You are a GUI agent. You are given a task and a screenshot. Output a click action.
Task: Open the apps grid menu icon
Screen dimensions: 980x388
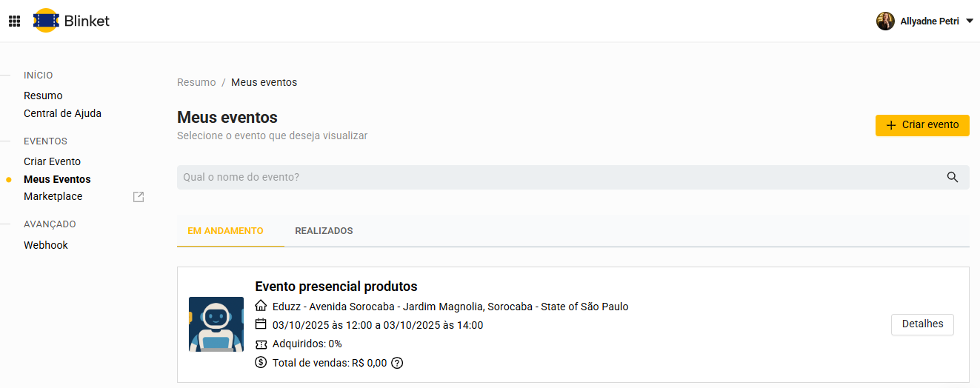tap(14, 21)
